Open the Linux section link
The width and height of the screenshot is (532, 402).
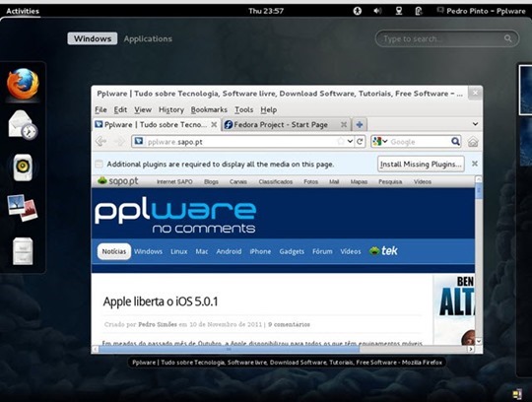[x=178, y=251]
